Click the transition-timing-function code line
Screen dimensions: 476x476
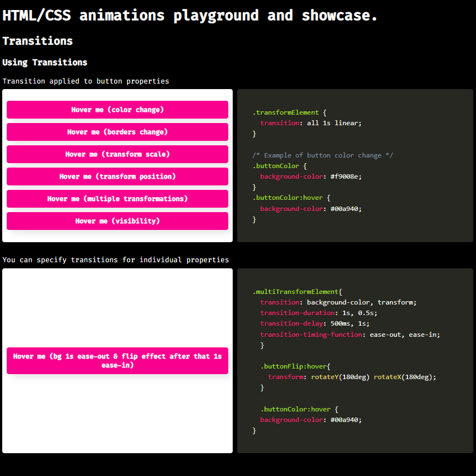[x=350, y=335]
